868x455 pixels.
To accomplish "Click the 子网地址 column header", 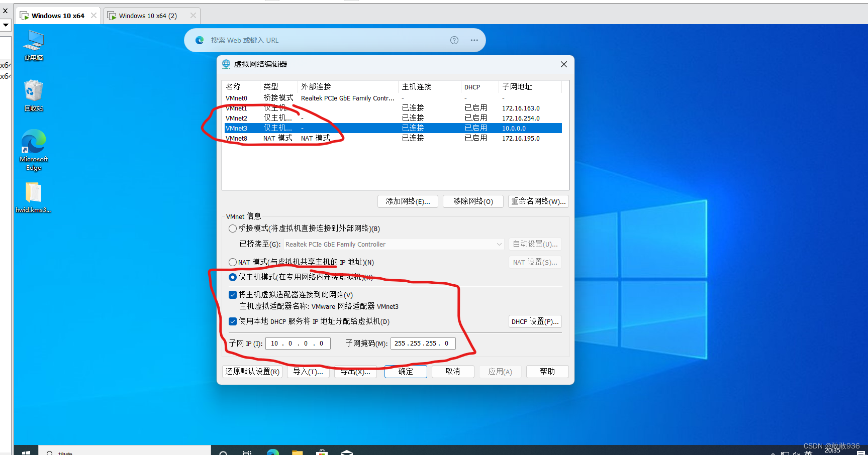I will point(530,87).
